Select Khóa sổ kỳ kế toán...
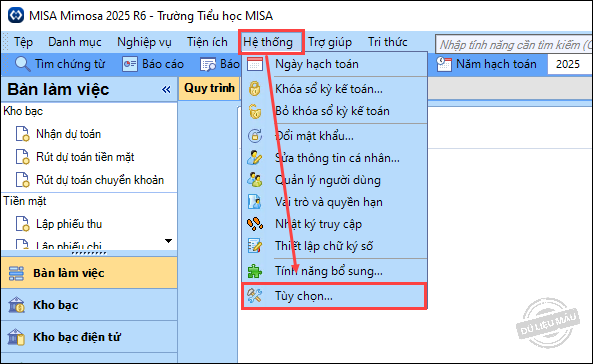593x364 pixels. point(335,89)
